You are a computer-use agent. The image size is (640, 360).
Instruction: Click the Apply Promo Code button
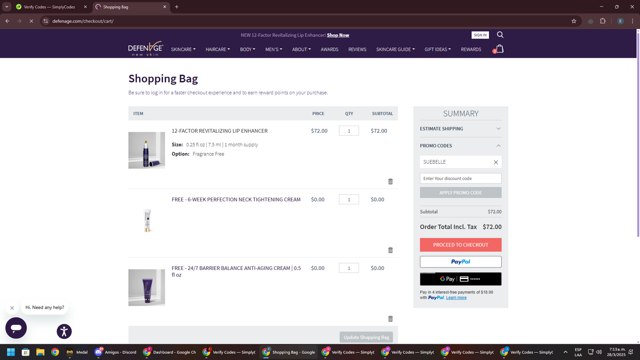[460, 193]
